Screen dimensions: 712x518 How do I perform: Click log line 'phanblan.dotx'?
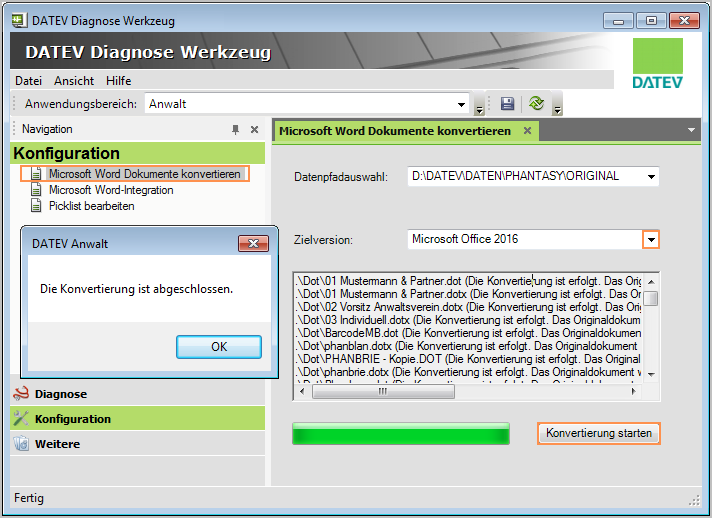pos(469,346)
